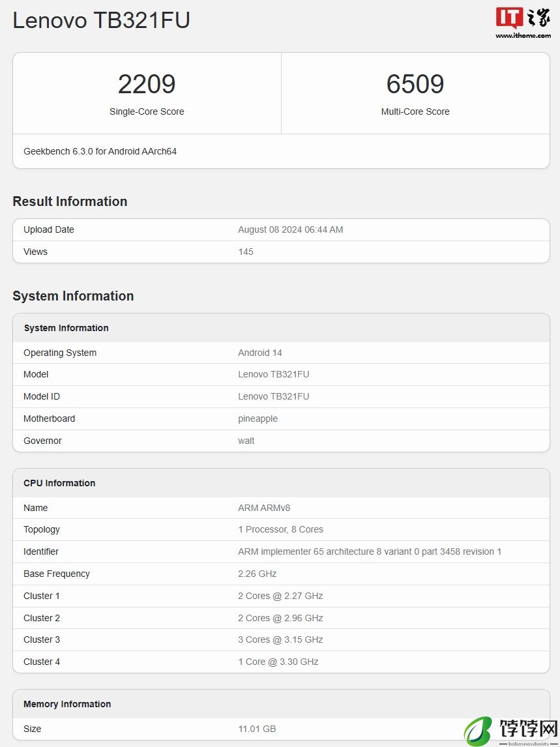This screenshot has height=747, width=560.
Task: Click the large System Information section heading
Action: click(x=74, y=296)
